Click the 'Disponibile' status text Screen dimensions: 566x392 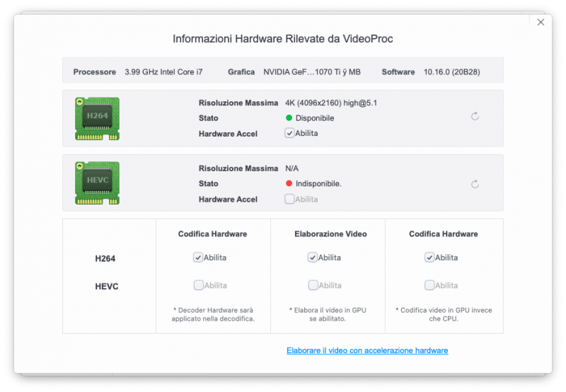click(315, 118)
